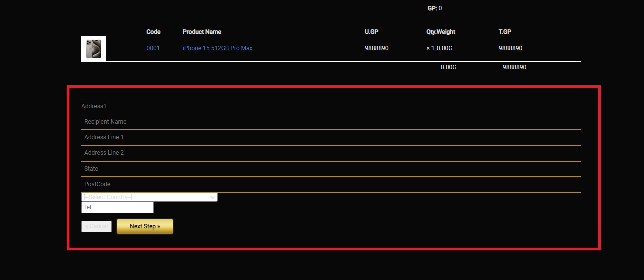This screenshot has height=280, width=644.
Task: Focus the PostCode text field
Action: 331,184
